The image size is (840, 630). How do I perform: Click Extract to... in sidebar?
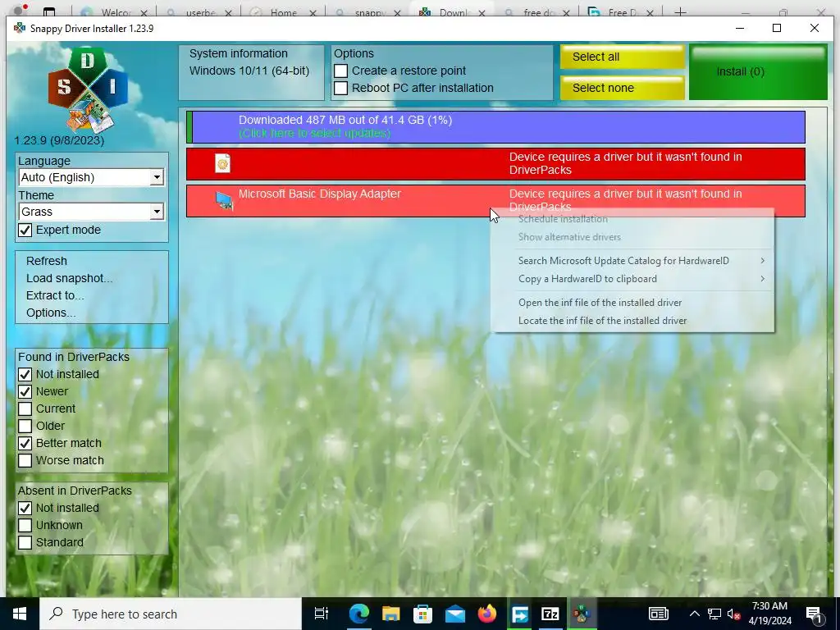pos(55,295)
